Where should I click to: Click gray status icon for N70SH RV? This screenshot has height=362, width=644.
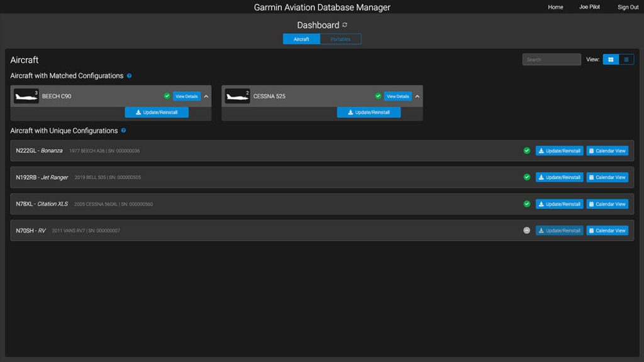tap(527, 231)
